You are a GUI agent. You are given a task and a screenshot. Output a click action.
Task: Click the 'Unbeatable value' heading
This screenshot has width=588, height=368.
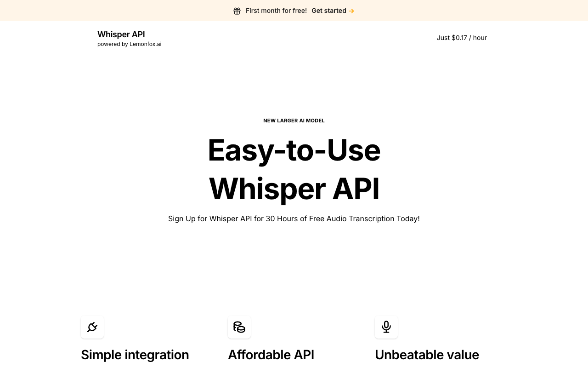point(427,355)
